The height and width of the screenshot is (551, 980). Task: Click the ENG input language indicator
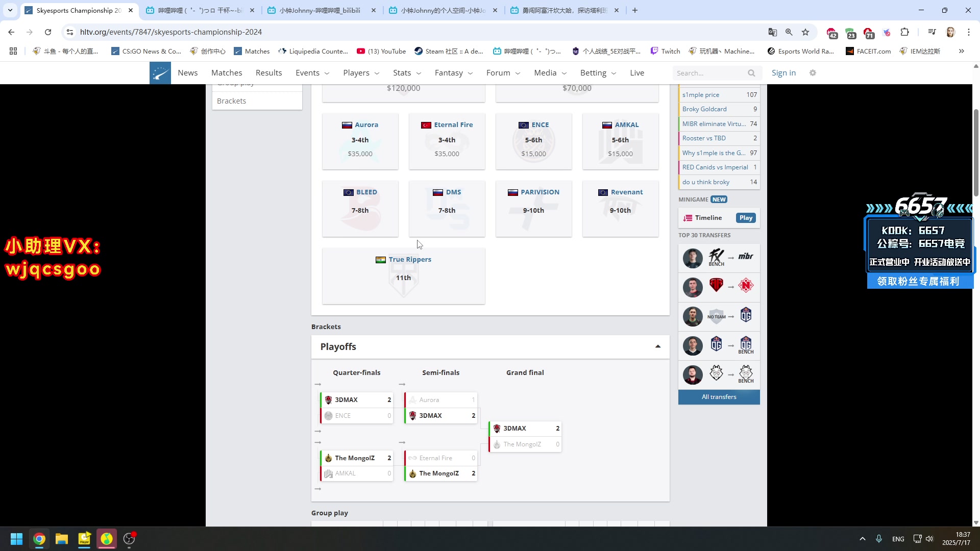click(x=898, y=539)
